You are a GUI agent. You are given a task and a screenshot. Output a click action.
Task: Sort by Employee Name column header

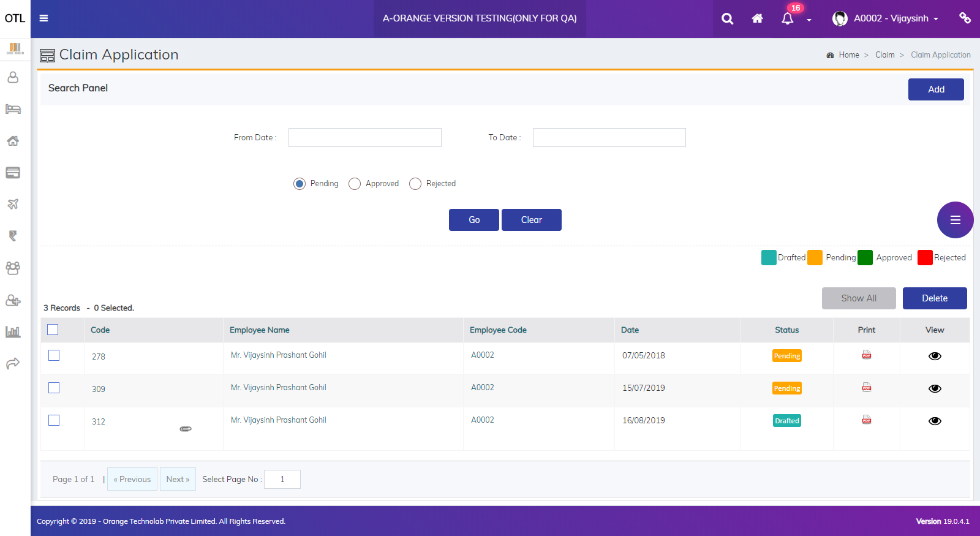pyautogui.click(x=260, y=330)
